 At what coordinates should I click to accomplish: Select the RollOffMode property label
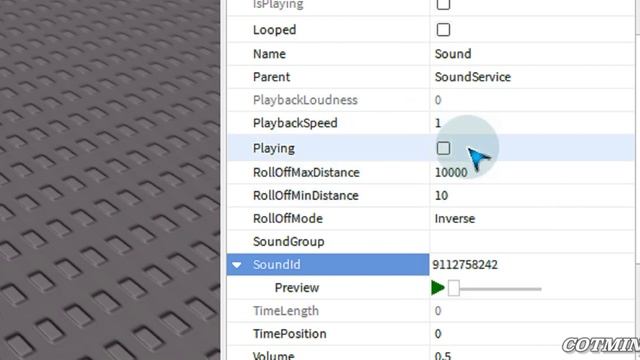pos(287,218)
